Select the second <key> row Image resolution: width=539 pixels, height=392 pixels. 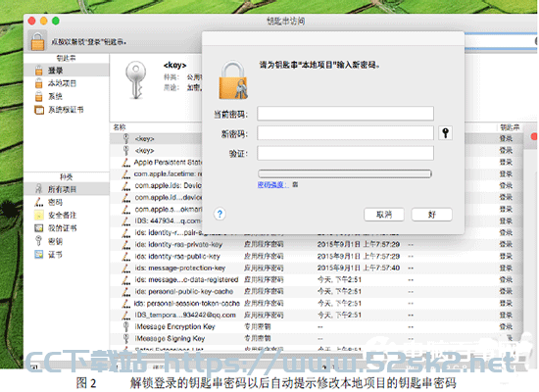[317, 150]
